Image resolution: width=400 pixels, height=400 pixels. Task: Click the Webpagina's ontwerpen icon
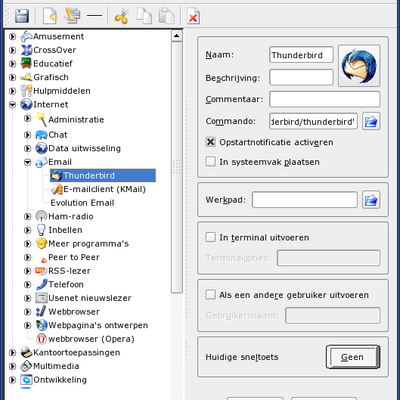(41, 325)
